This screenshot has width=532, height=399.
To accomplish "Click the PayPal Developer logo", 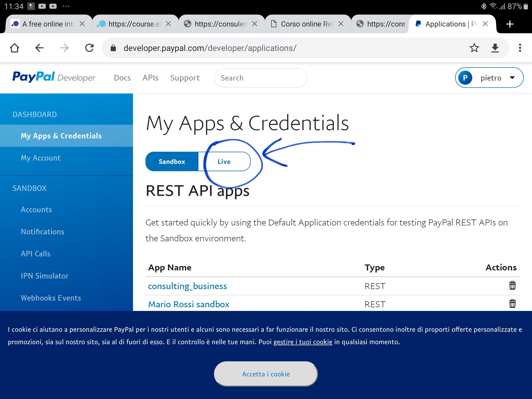I will tap(54, 77).
